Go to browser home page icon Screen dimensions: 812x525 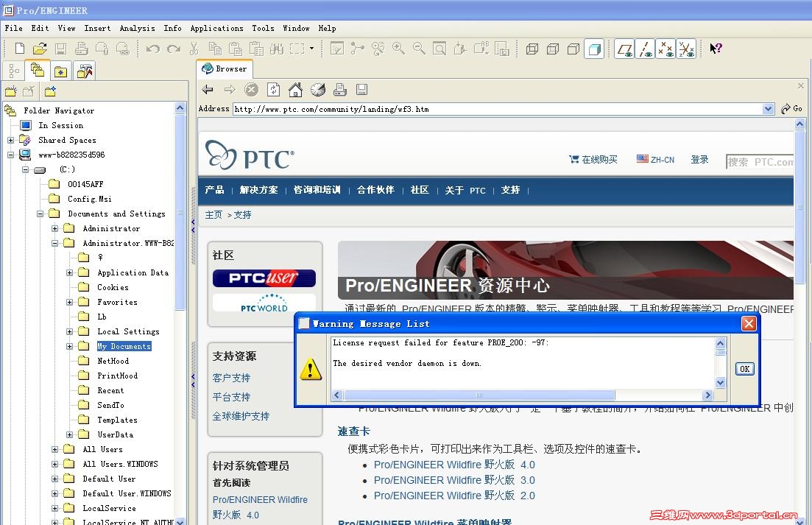click(x=295, y=90)
